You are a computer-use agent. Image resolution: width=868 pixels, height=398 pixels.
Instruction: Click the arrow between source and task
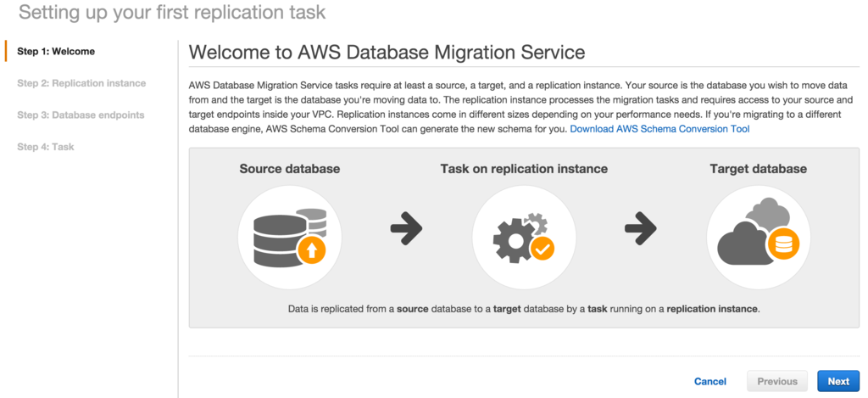pyautogui.click(x=406, y=227)
